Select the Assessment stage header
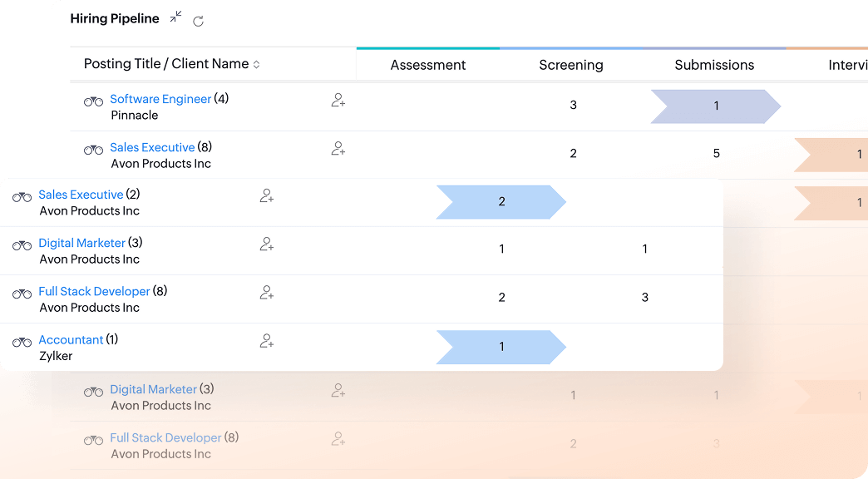 click(427, 64)
